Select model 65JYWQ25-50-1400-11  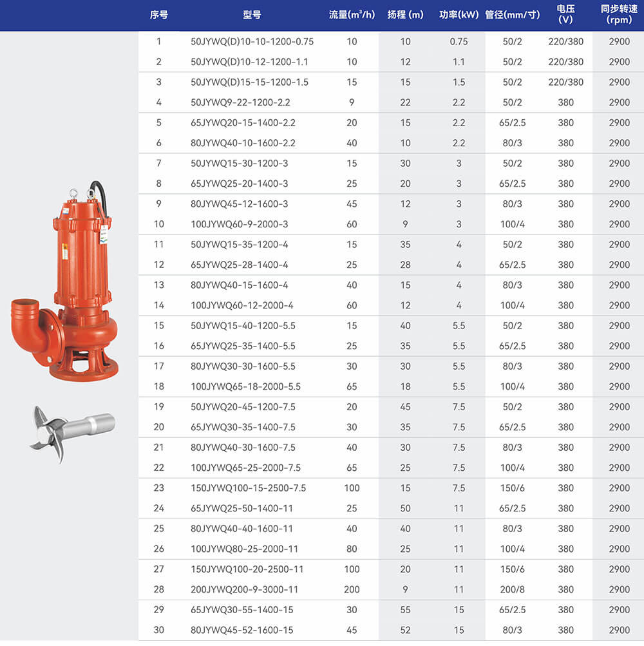point(241,508)
